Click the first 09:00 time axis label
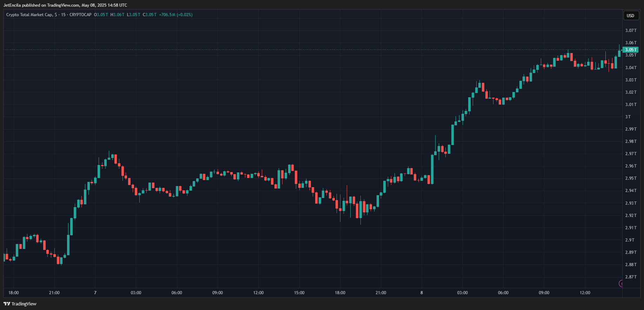Viewport: 644px width, 310px height. 218,293
